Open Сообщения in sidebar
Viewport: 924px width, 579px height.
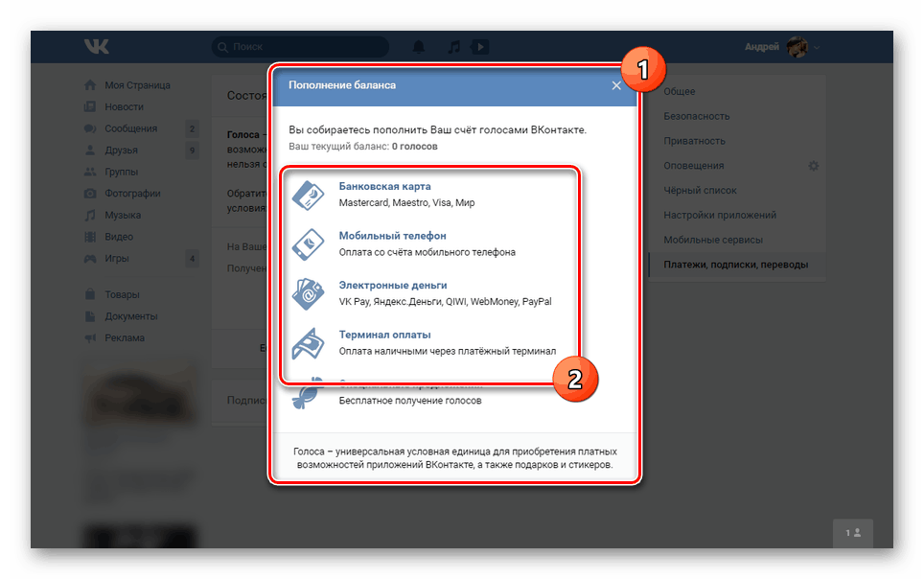pyautogui.click(x=130, y=128)
